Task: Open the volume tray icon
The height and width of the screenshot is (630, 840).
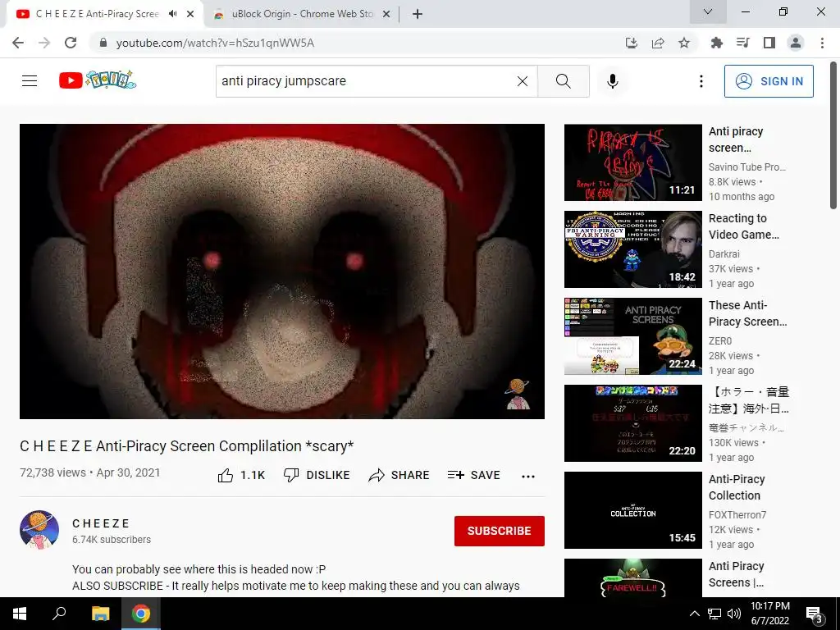Action: 734,614
